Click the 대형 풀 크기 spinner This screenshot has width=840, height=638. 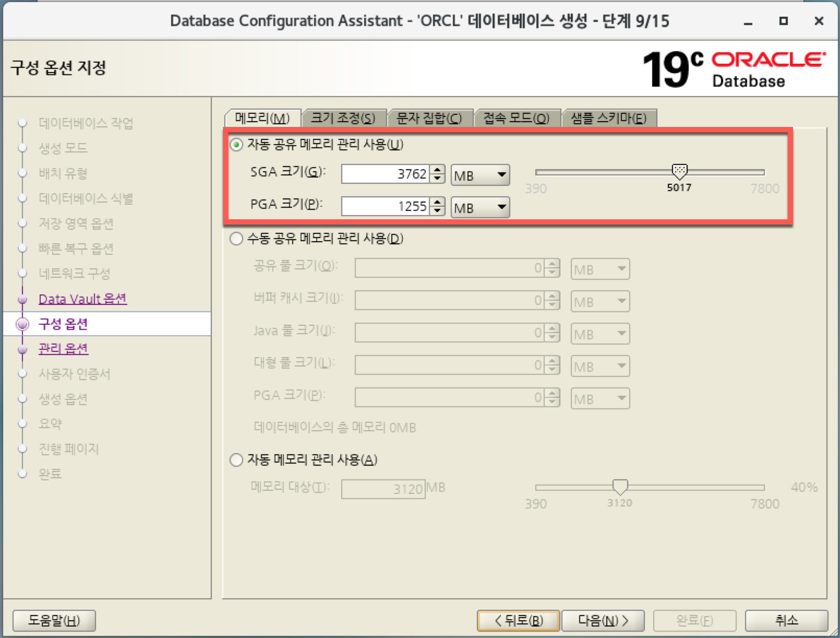click(552, 365)
